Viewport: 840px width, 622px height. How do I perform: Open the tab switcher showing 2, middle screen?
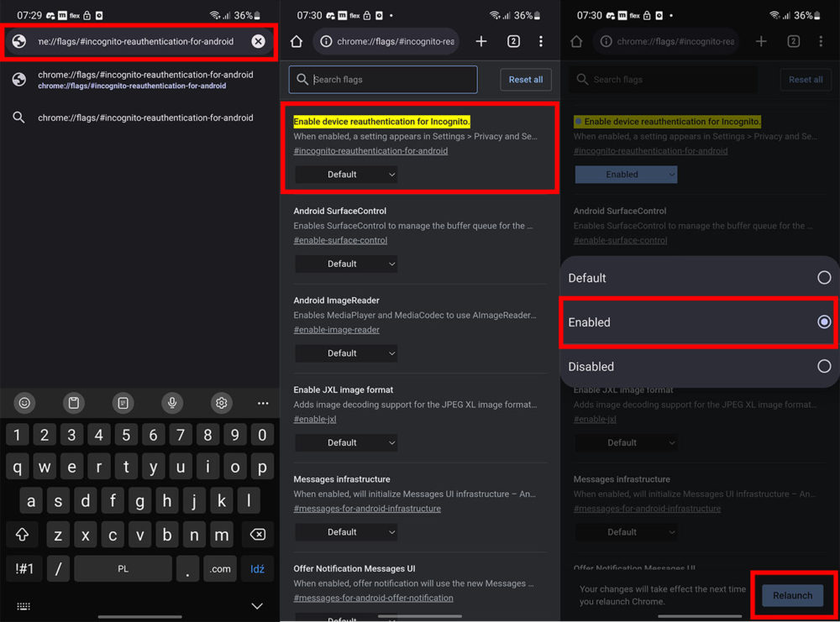click(513, 41)
